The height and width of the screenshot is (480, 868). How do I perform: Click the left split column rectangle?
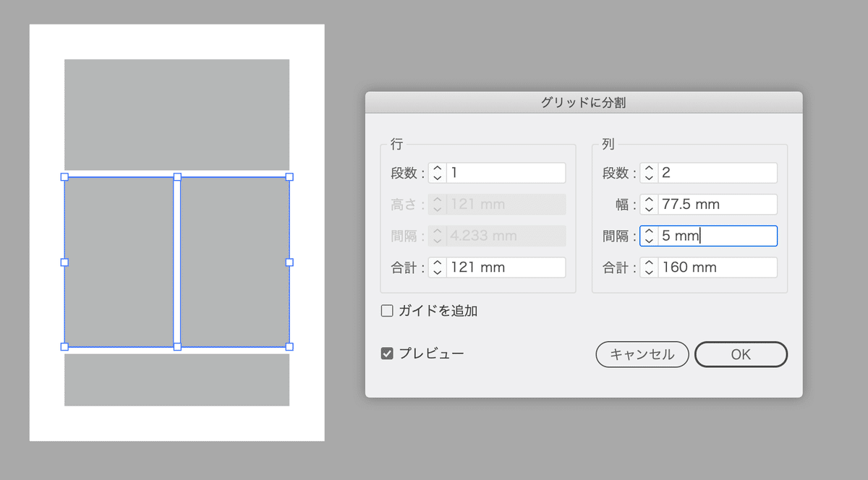pos(119,262)
